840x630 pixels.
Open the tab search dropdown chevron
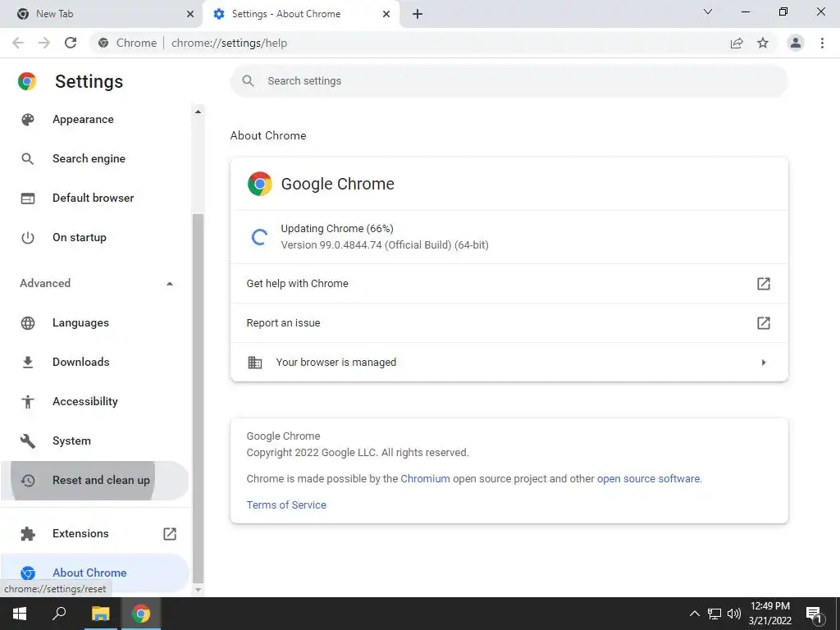(708, 11)
